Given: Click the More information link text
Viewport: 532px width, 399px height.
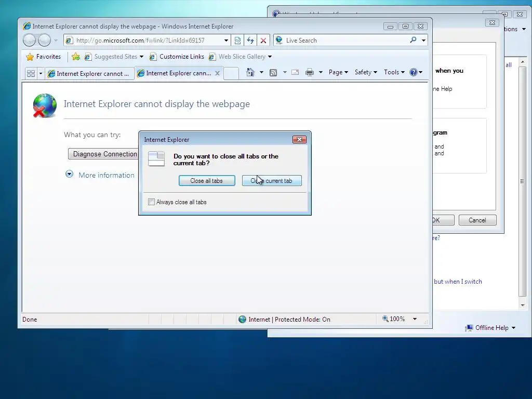Looking at the screenshot, I should pos(107,175).
